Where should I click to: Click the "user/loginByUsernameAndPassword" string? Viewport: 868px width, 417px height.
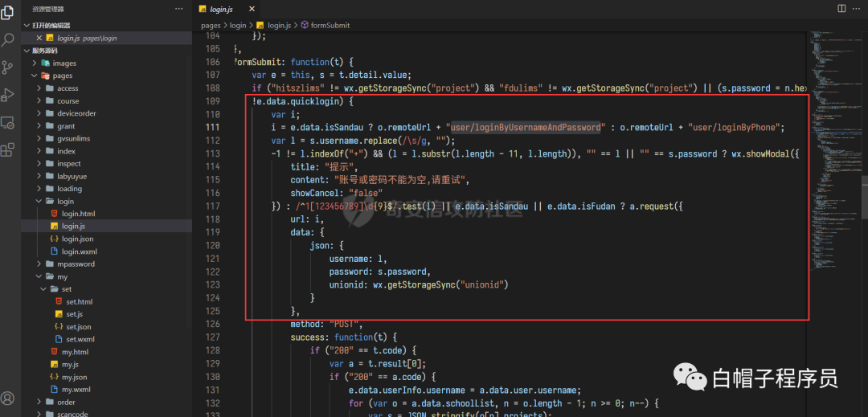[x=526, y=128]
